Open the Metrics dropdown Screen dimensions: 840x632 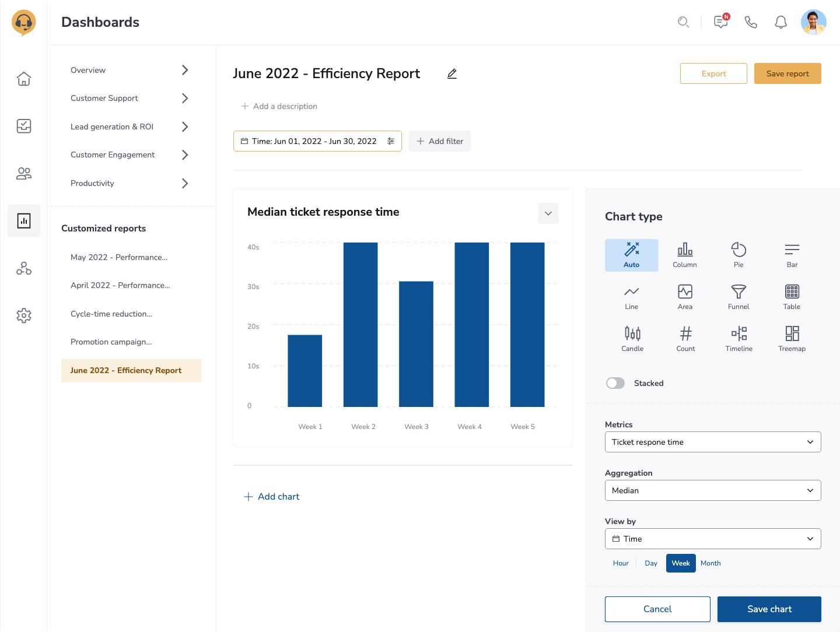point(712,442)
